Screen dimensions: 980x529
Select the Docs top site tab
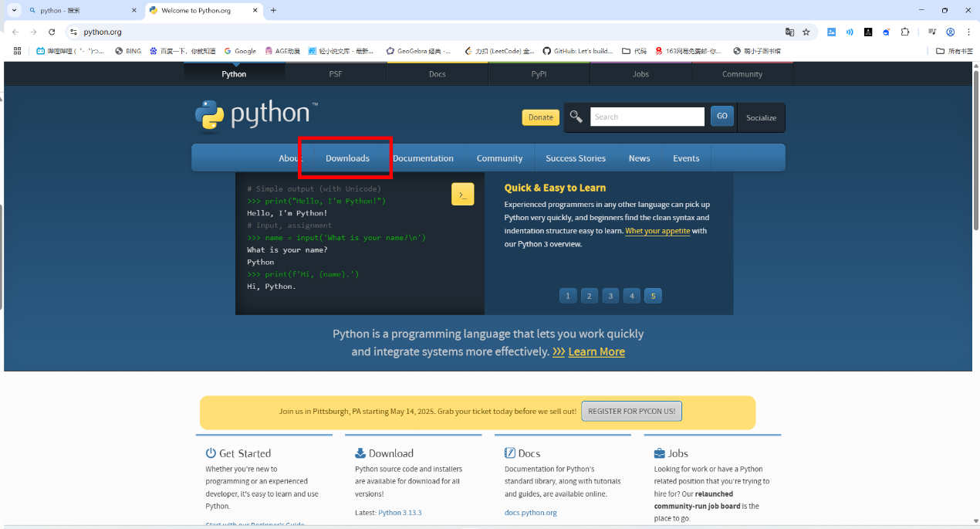438,74
